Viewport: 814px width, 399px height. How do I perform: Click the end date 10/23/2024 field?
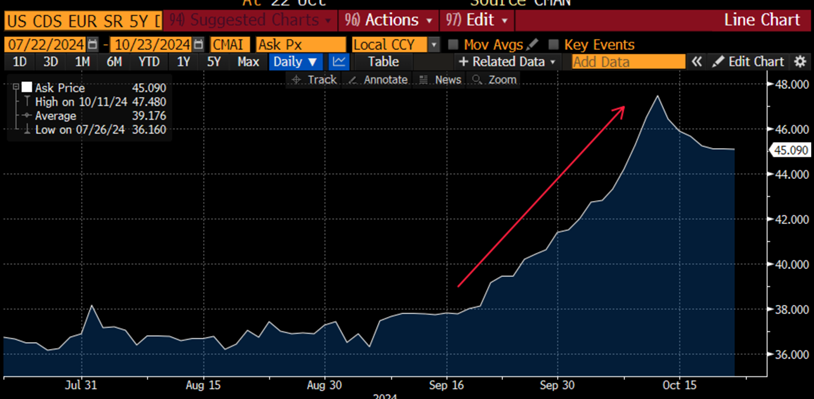pyautogui.click(x=152, y=45)
